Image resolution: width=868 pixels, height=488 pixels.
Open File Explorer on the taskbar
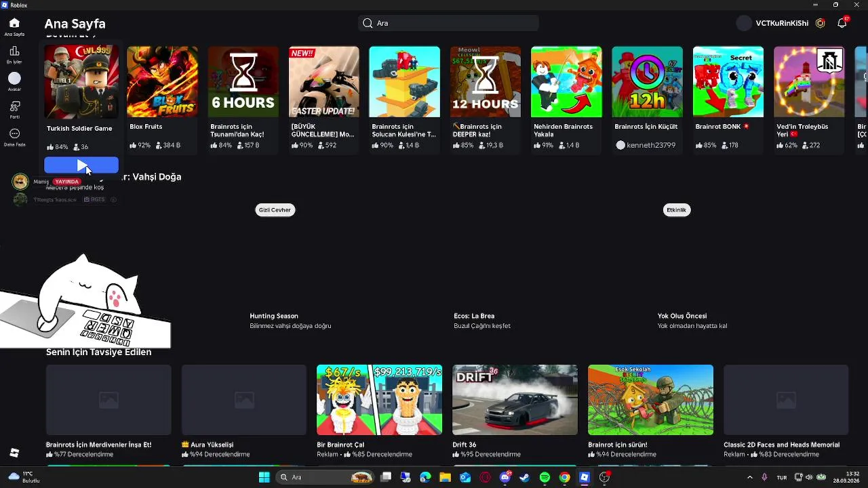tap(445, 477)
